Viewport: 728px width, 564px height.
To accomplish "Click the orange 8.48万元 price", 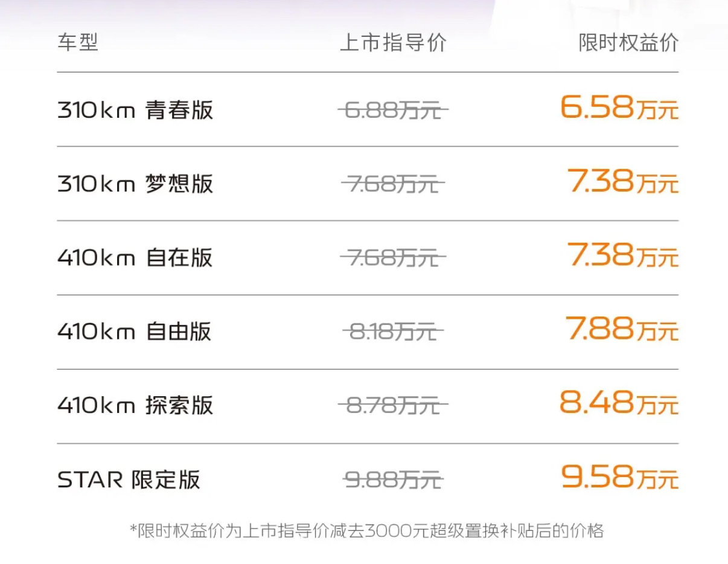I will 619,403.
